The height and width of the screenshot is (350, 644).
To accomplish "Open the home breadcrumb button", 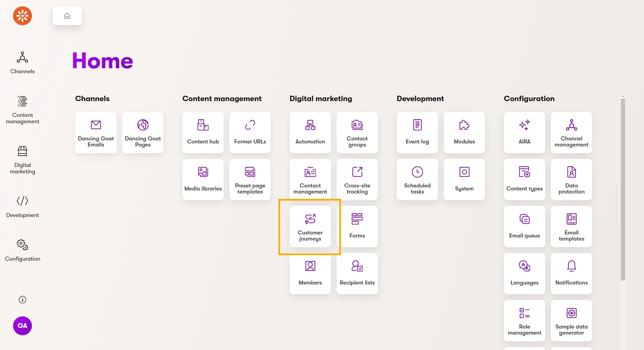I will 67,16.
